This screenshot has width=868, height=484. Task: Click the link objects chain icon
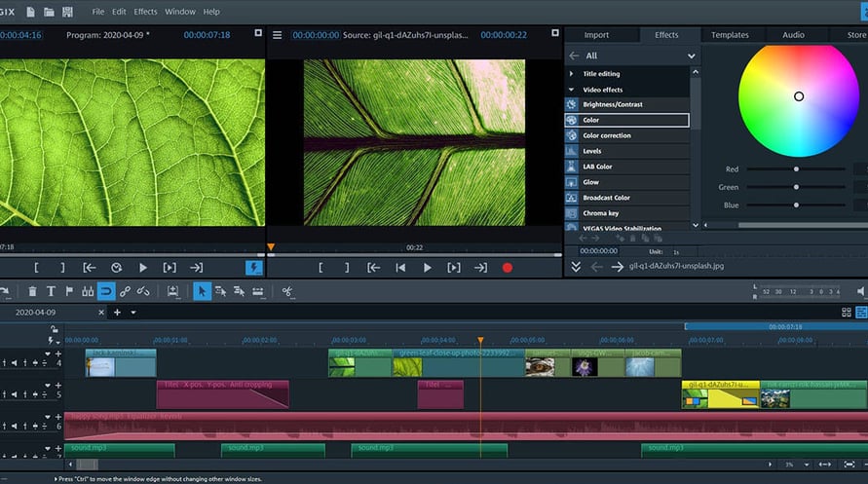(x=125, y=291)
